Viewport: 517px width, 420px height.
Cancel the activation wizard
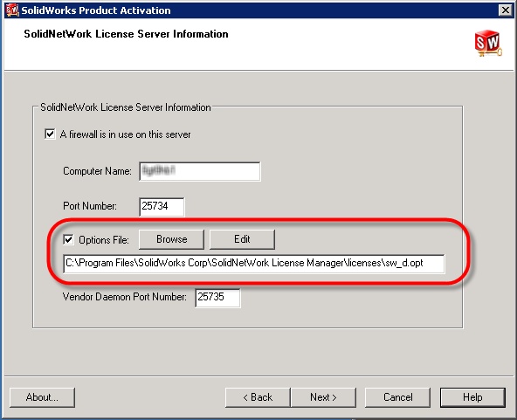[397, 397]
